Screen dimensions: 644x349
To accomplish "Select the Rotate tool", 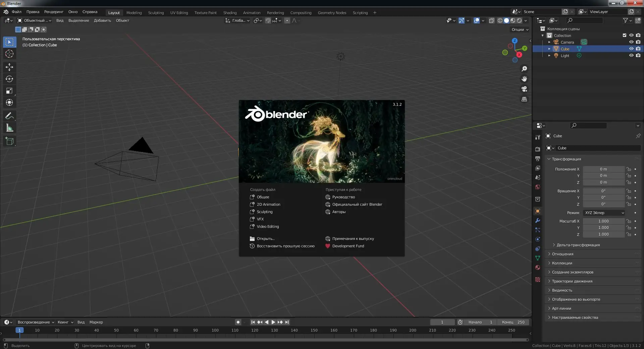I will 9,79.
